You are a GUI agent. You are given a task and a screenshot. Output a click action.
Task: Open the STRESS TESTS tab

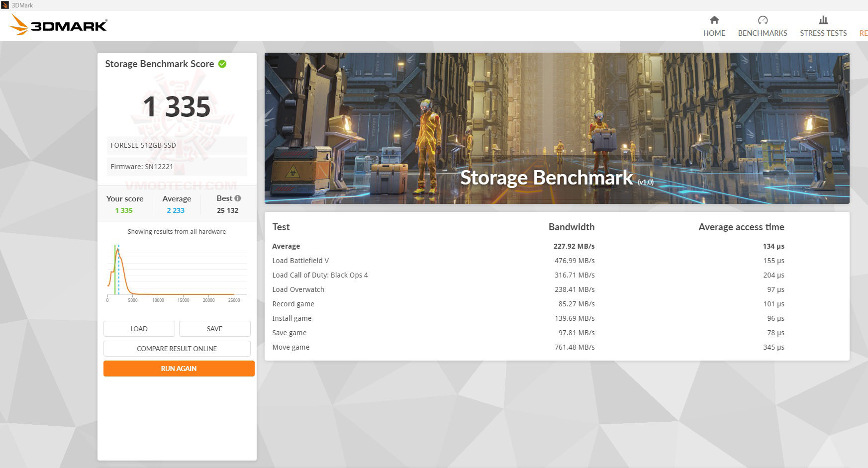point(823,26)
